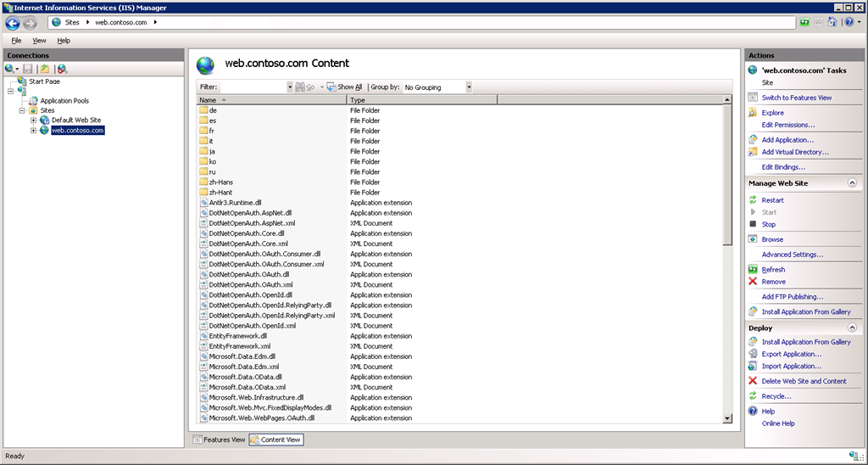Screen dimensions: 868x465
Task: Click the Import Application icon under Deploy
Action: [x=753, y=366]
